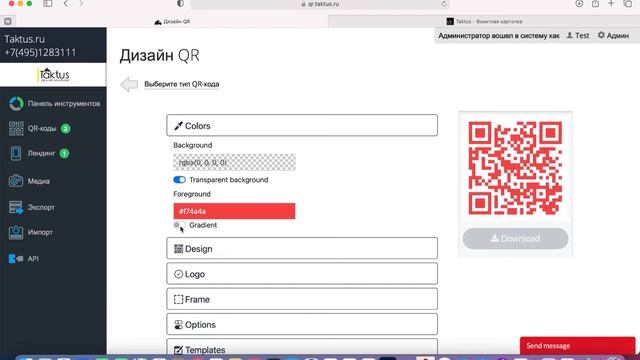Switch to the Дизайн QR browser tab
640x360 pixels.
pyautogui.click(x=172, y=21)
